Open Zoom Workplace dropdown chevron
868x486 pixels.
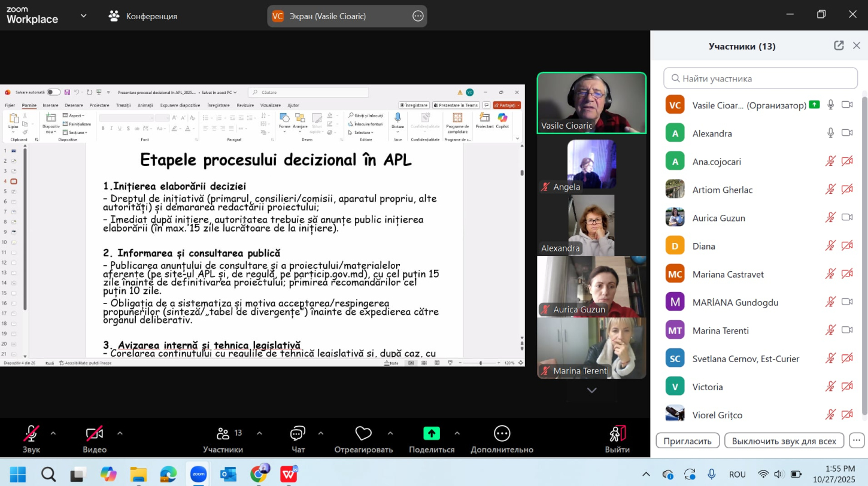(83, 16)
